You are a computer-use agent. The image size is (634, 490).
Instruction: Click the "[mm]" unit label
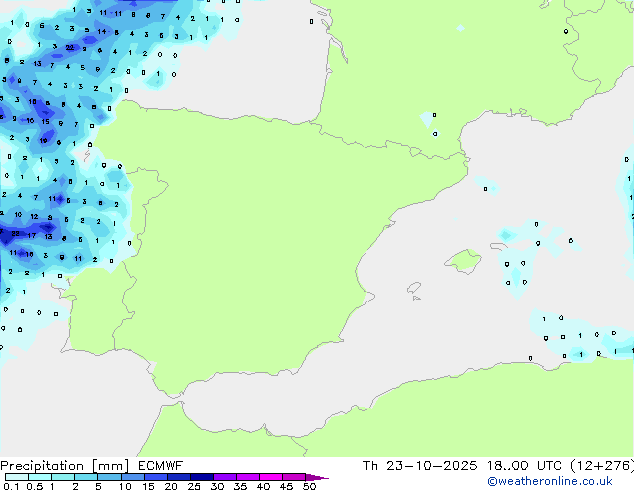(x=110, y=466)
